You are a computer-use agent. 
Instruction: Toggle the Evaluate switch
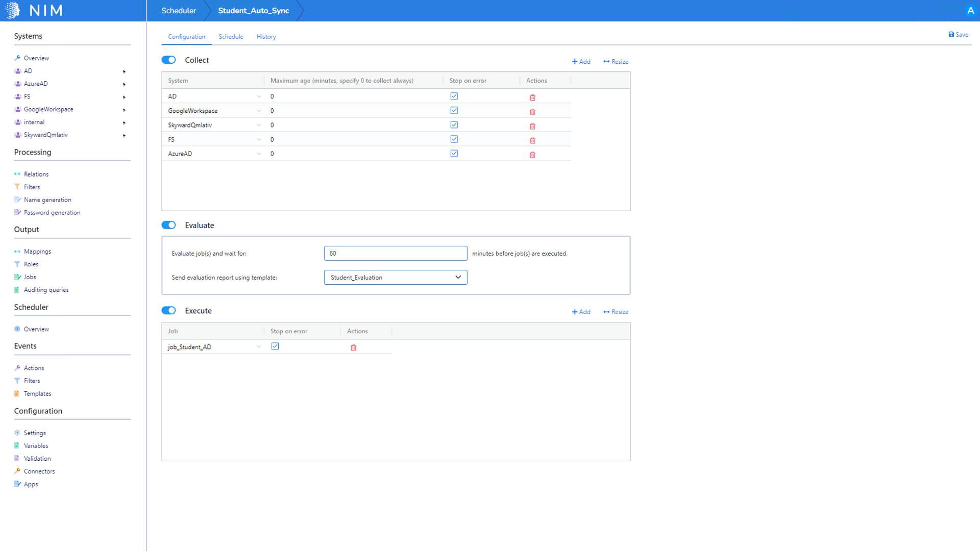coord(168,225)
